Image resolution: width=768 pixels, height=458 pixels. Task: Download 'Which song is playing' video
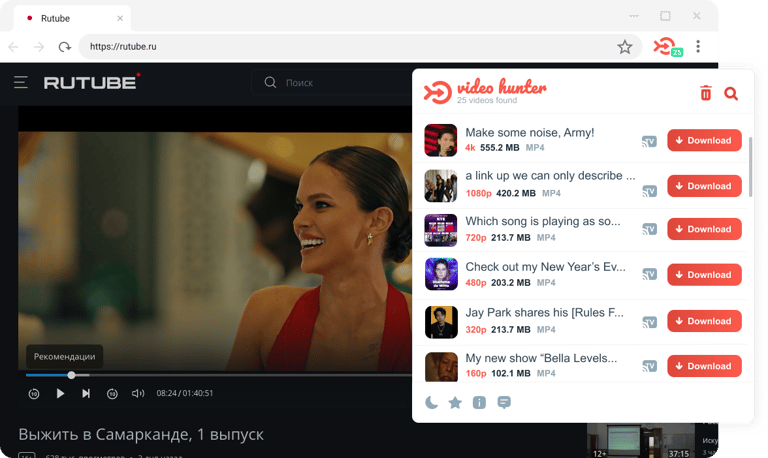pyautogui.click(x=704, y=229)
